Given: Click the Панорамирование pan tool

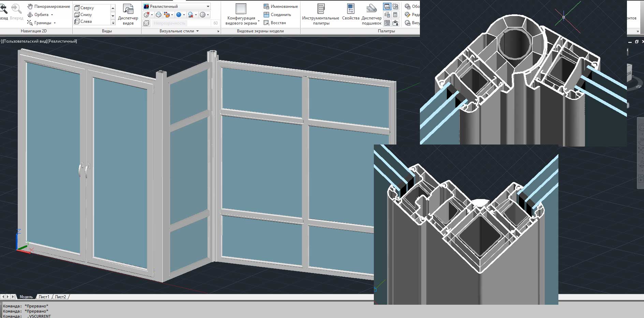Looking at the screenshot, I should [48, 6].
